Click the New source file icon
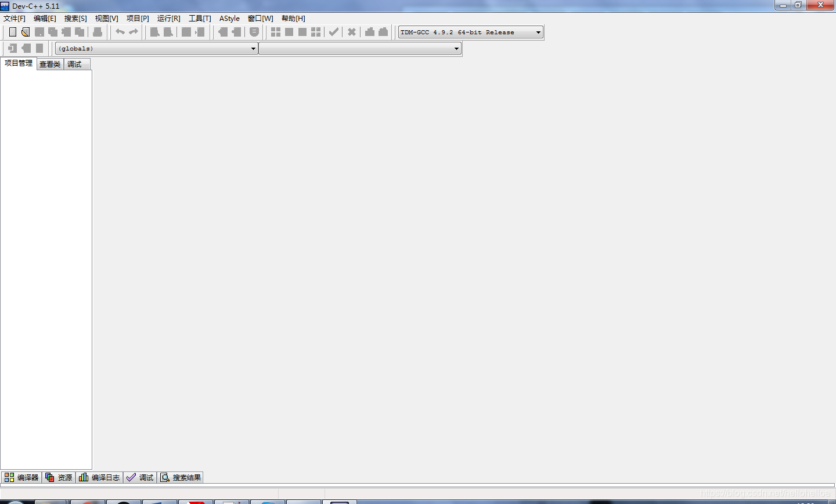 point(12,32)
